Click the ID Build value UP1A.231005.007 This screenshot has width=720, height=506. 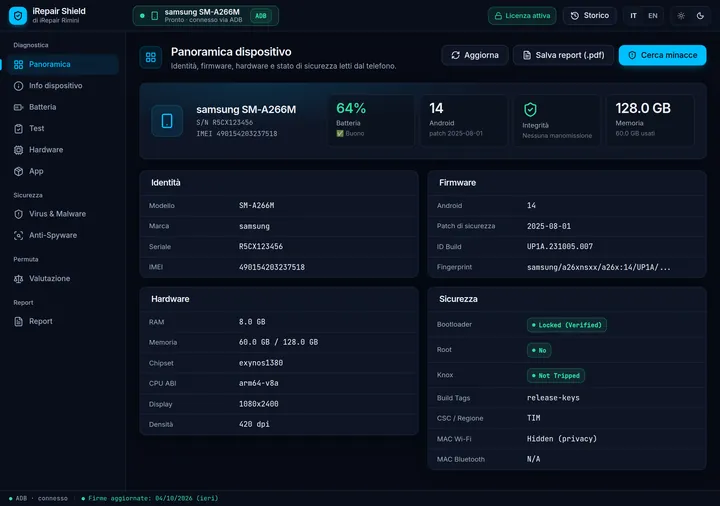tap(560, 247)
